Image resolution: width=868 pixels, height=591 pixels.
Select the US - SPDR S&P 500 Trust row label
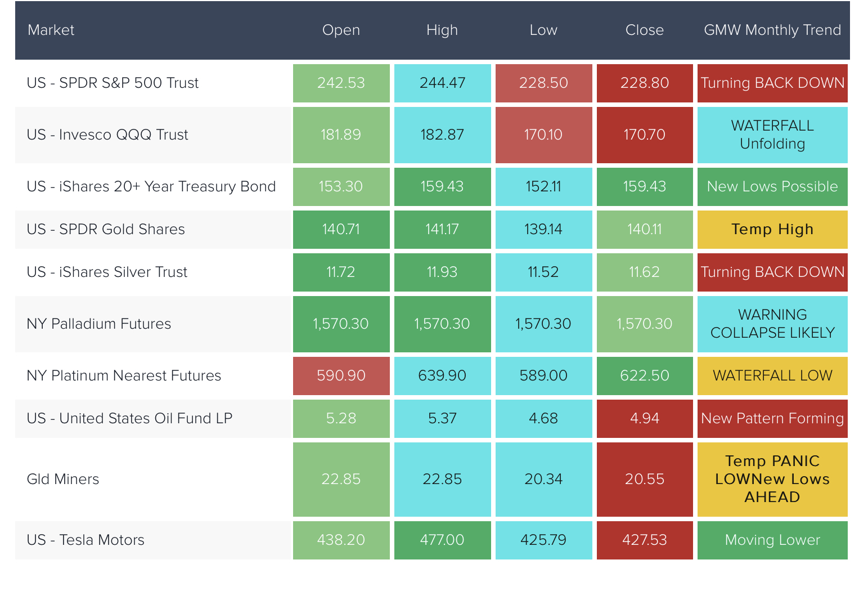tap(113, 83)
